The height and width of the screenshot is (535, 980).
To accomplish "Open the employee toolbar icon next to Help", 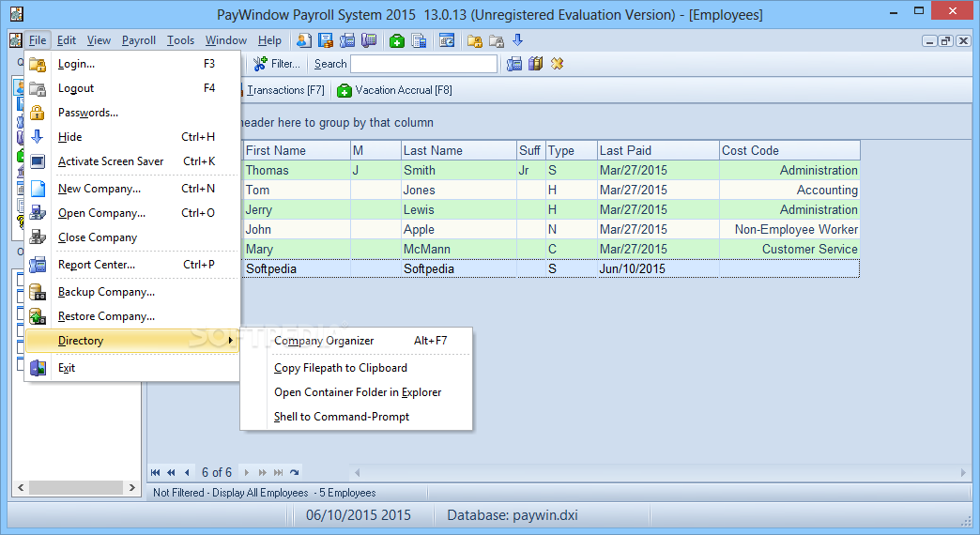I will 304,40.
